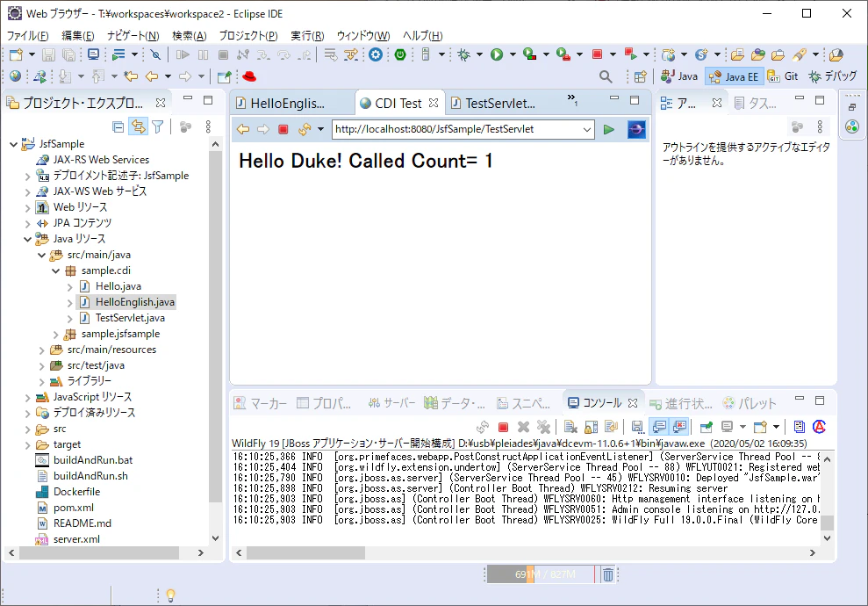
Task: Open the filter icon in Project Explorer
Action: click(158, 127)
